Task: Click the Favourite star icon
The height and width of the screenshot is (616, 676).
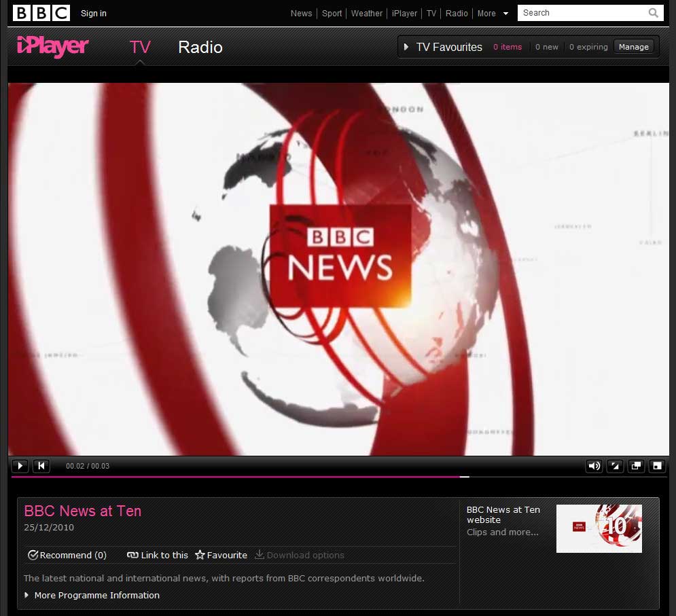Action: [200, 555]
